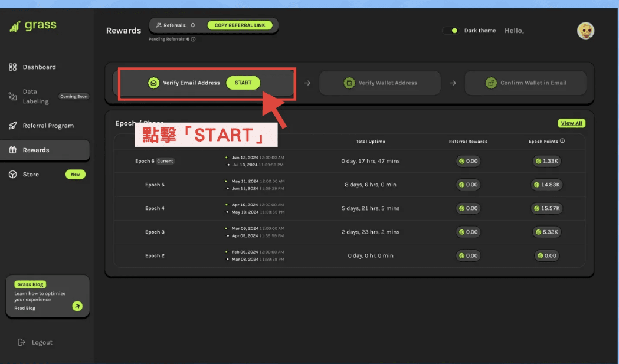Click the Logout door icon
619x364 pixels.
22,342
